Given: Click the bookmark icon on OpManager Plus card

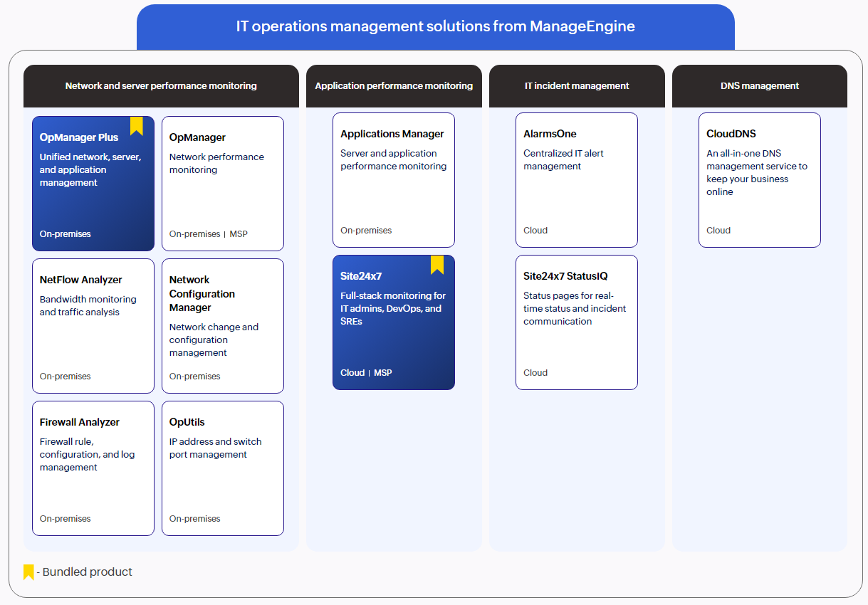Looking at the screenshot, I should (137, 126).
